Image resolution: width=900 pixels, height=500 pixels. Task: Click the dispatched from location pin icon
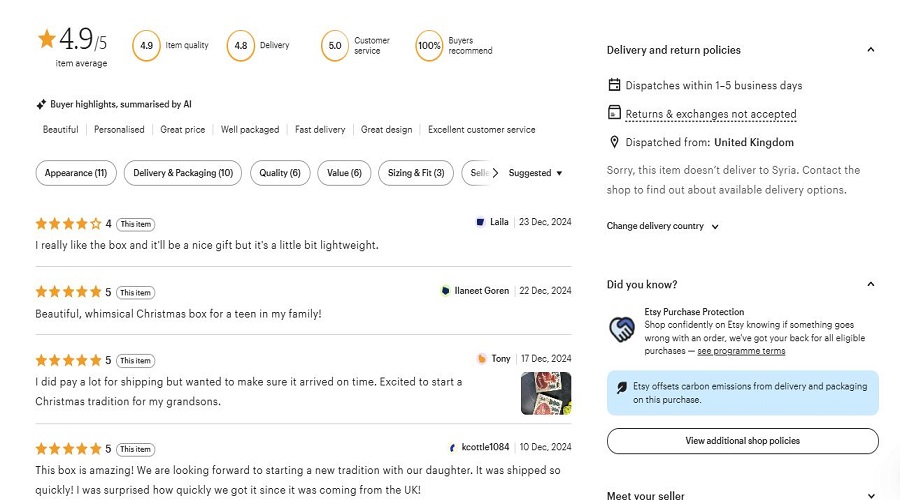coord(615,142)
